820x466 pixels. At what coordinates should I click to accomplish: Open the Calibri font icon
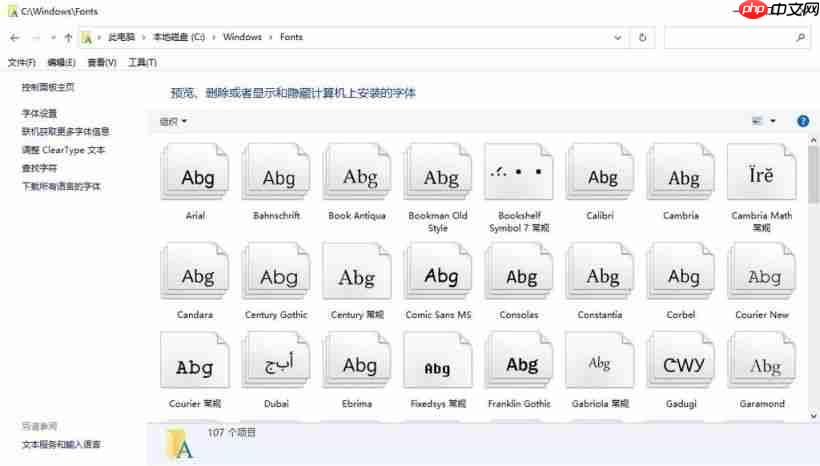click(600, 173)
